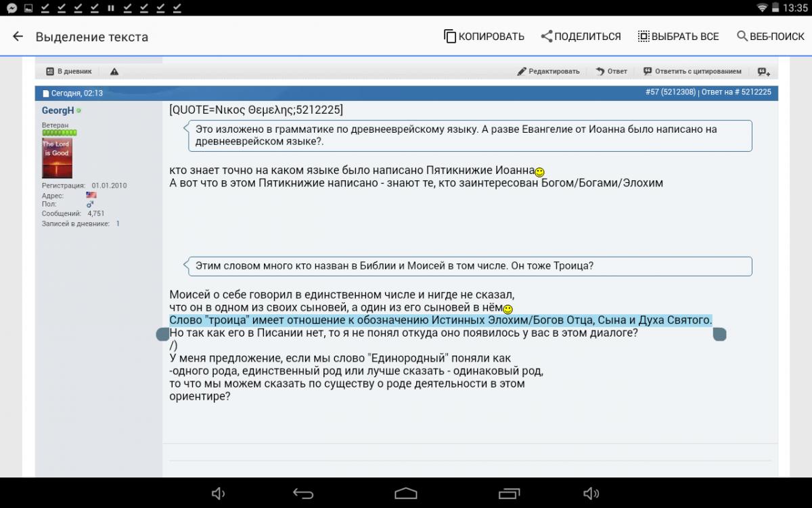Screen dimensions: 812x508
Task: Share the selection via Поделиться
Action: coord(581,37)
